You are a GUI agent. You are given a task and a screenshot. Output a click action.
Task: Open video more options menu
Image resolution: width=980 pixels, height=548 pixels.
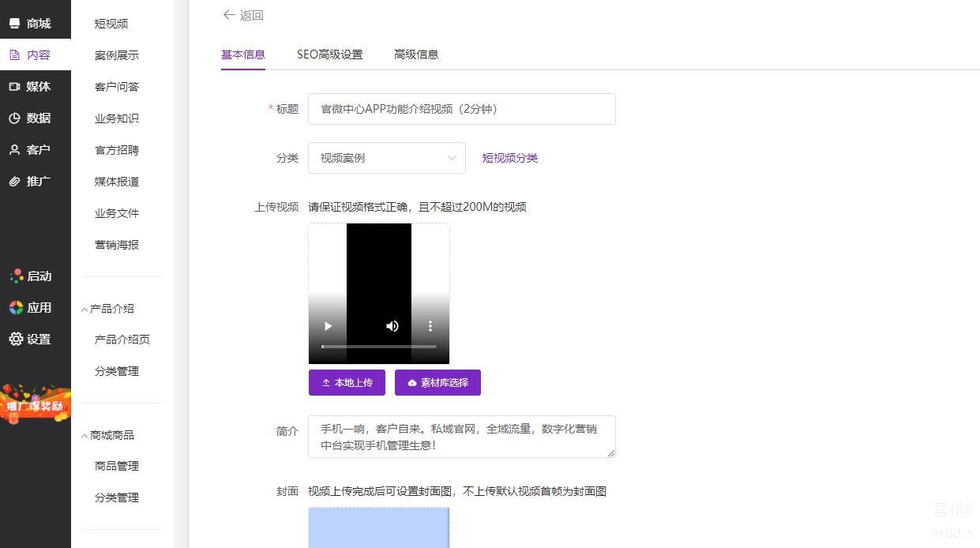click(430, 326)
